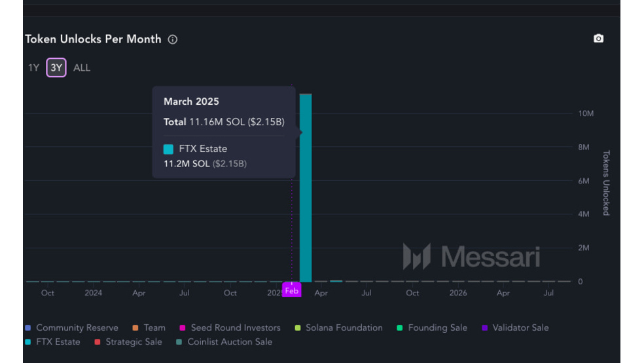Click the '6M' y-axis label

coord(584,181)
